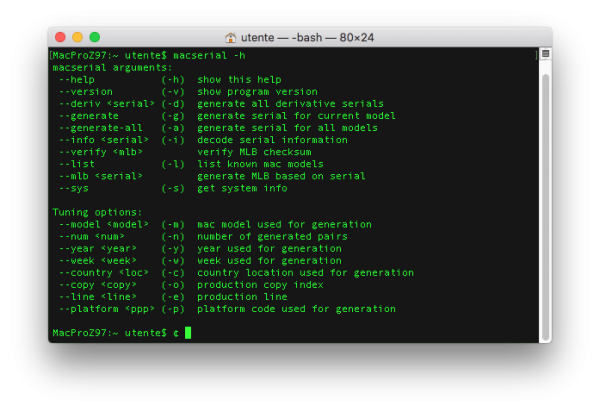Click the '--num <num>' option text

tap(91, 236)
